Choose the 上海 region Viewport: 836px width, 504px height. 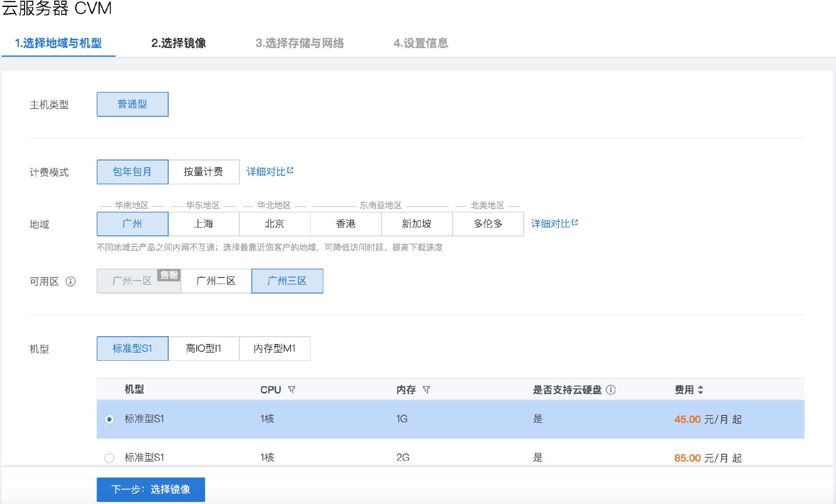203,224
